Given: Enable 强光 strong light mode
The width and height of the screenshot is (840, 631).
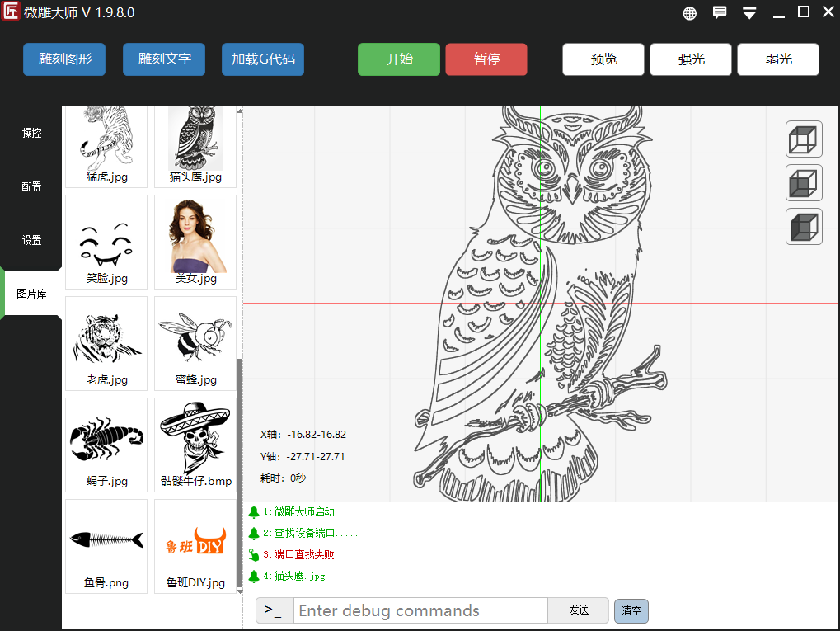Looking at the screenshot, I should 691,59.
